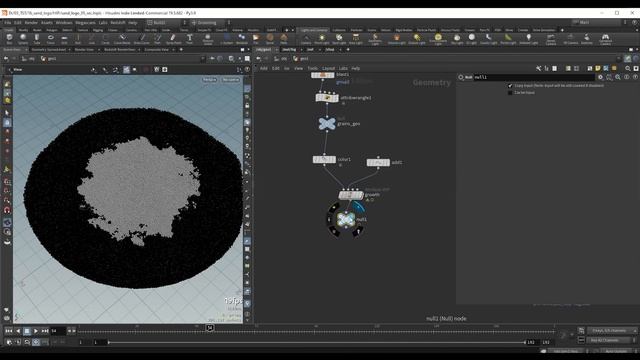The height and width of the screenshot is (360, 640).
Task: Open network editor Tools menu
Action: tap(313, 68)
